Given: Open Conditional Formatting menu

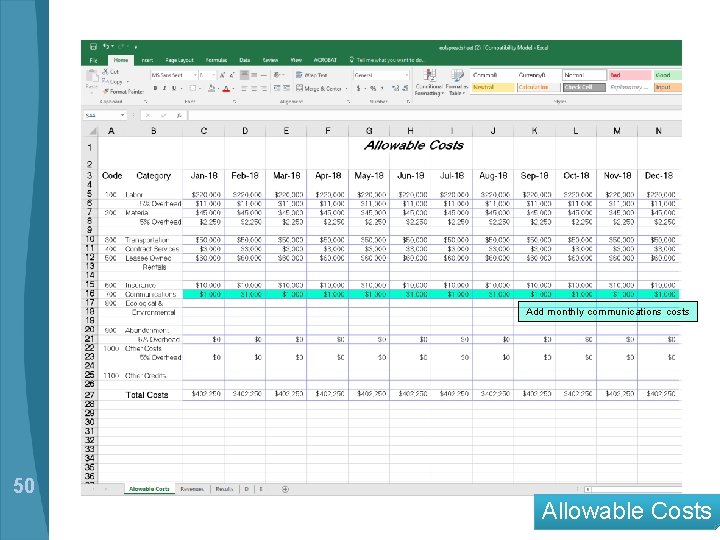Looking at the screenshot, I should click(429, 83).
